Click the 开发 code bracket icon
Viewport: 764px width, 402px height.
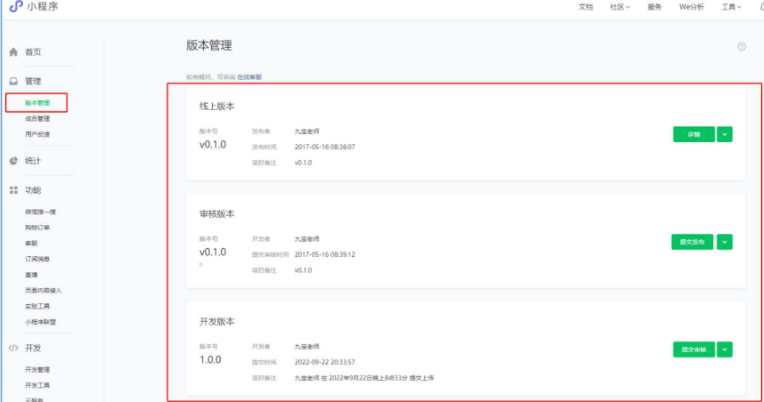(13, 348)
